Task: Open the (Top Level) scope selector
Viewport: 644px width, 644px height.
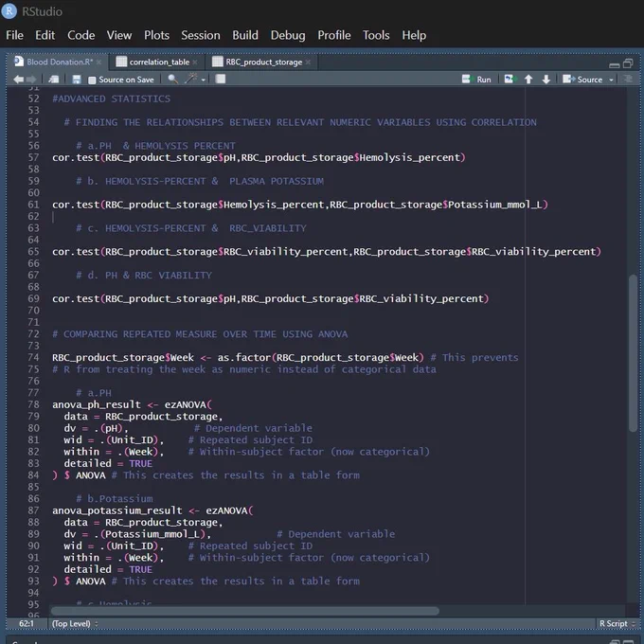Action: (75, 623)
